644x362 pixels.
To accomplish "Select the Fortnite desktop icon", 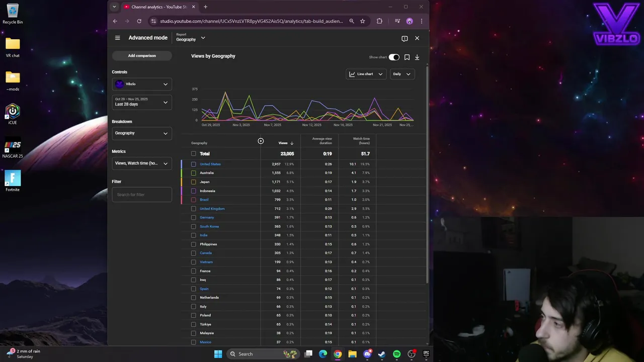I will coord(13,182).
